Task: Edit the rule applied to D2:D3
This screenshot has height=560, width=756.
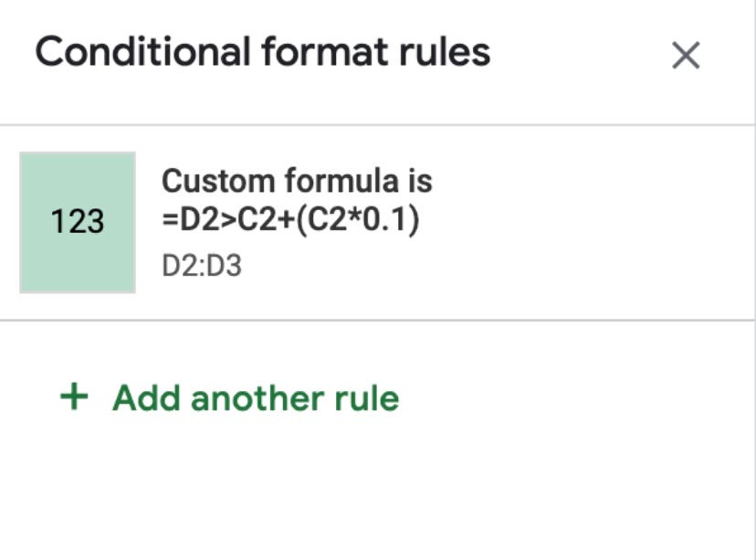Action: 377,222
